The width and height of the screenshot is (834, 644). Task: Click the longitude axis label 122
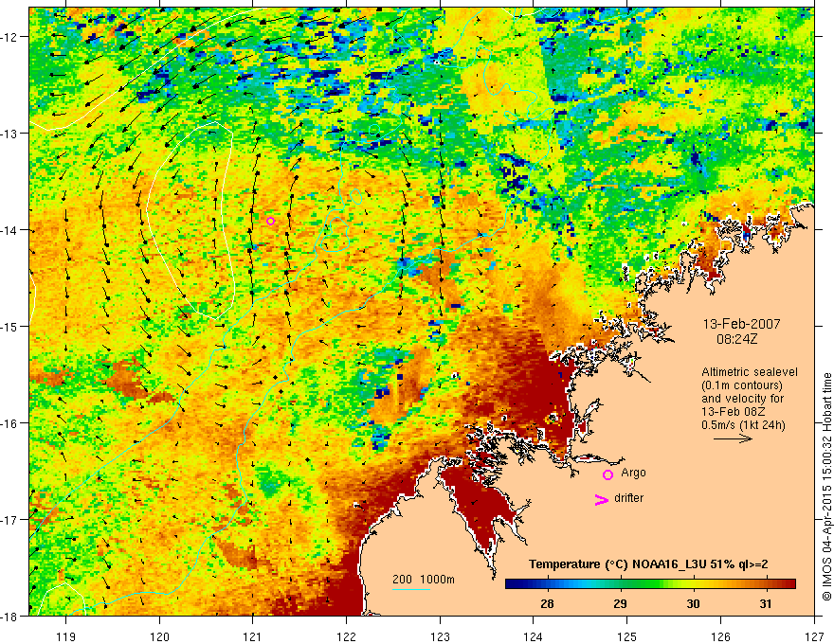pos(346,636)
